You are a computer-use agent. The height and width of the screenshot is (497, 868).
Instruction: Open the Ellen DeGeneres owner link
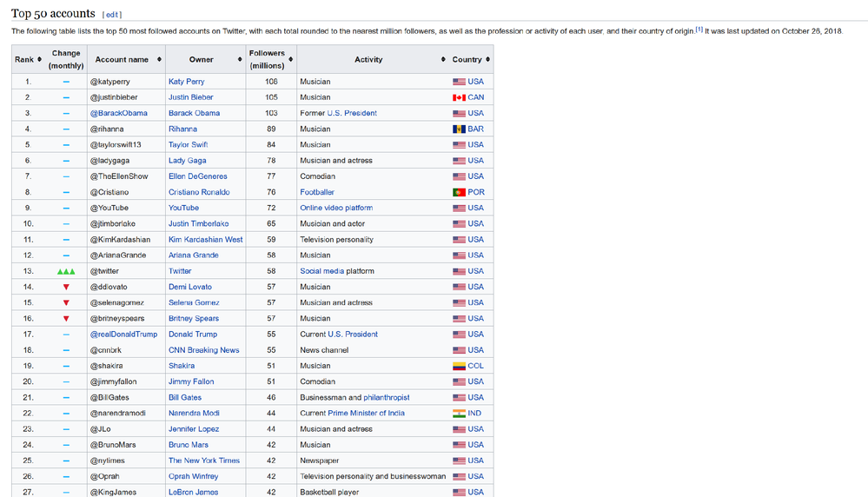197,176
